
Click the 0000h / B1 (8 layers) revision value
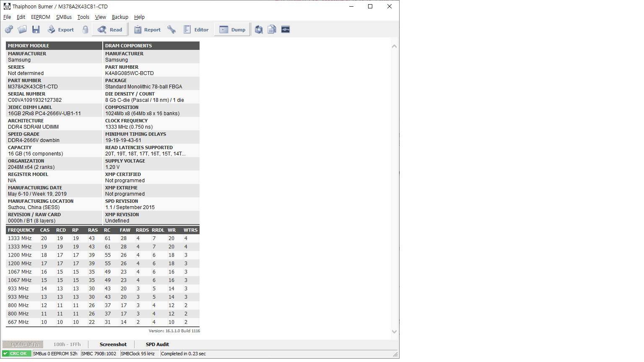point(32,221)
